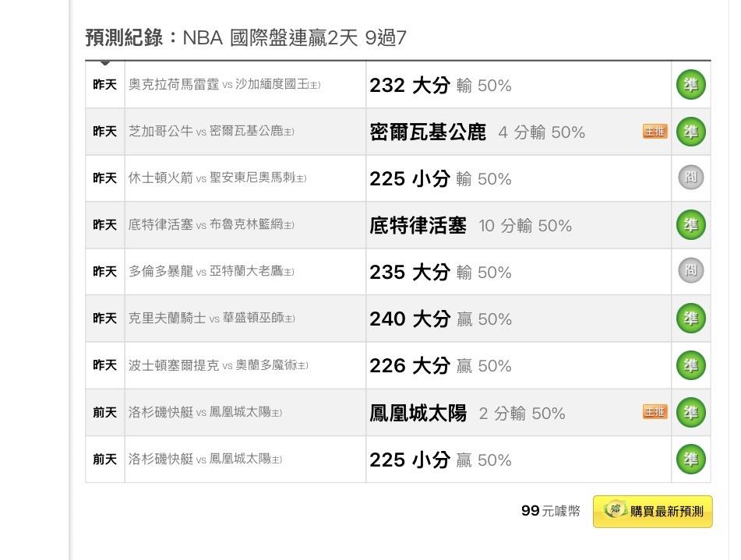
Task: Select the 波士頓塞爾提克 vs 奧蘭多魔術 matchup
Action: coord(218,365)
